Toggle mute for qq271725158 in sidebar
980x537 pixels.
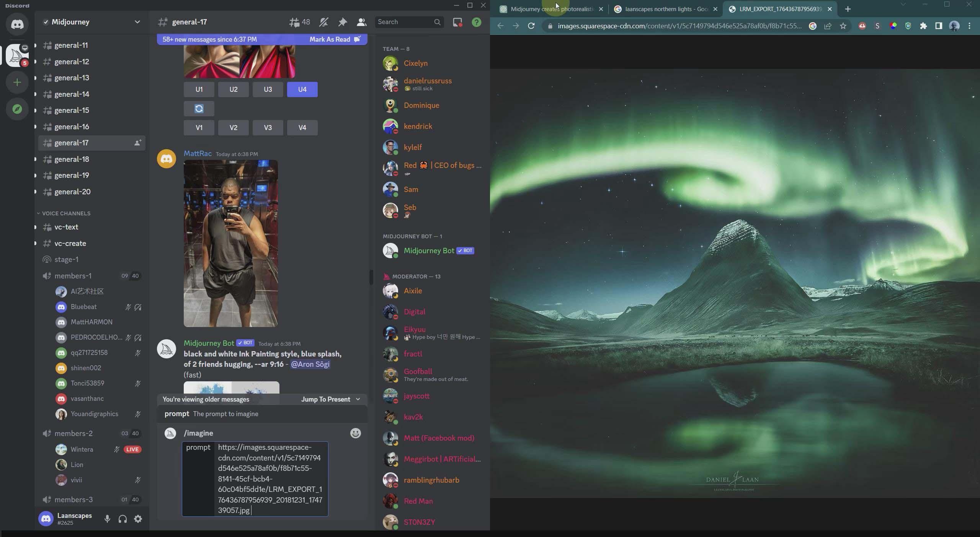click(x=138, y=353)
